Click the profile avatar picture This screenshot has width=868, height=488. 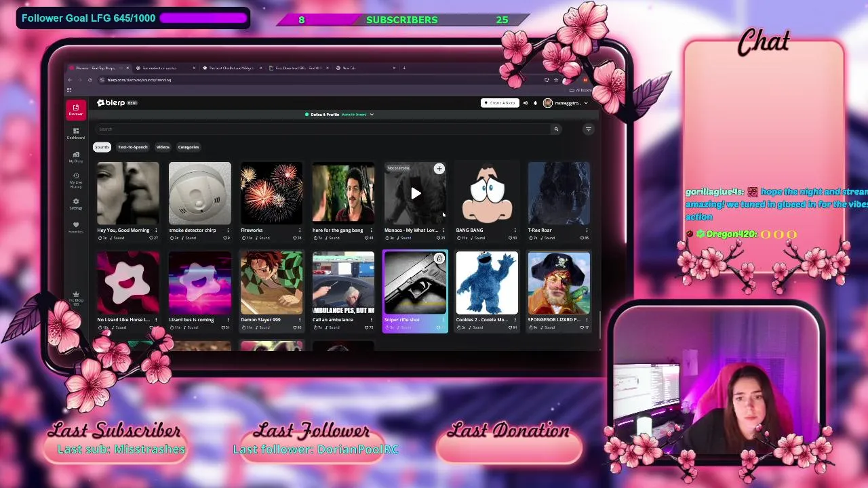547,103
